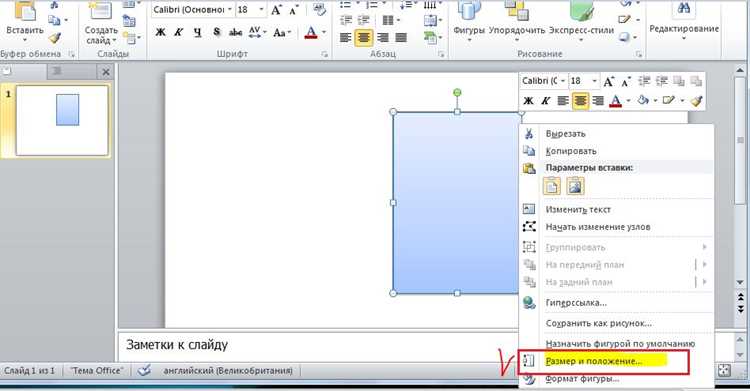Open the Буфер обмена dialog launcher
The image size is (750, 391).
(72, 55)
